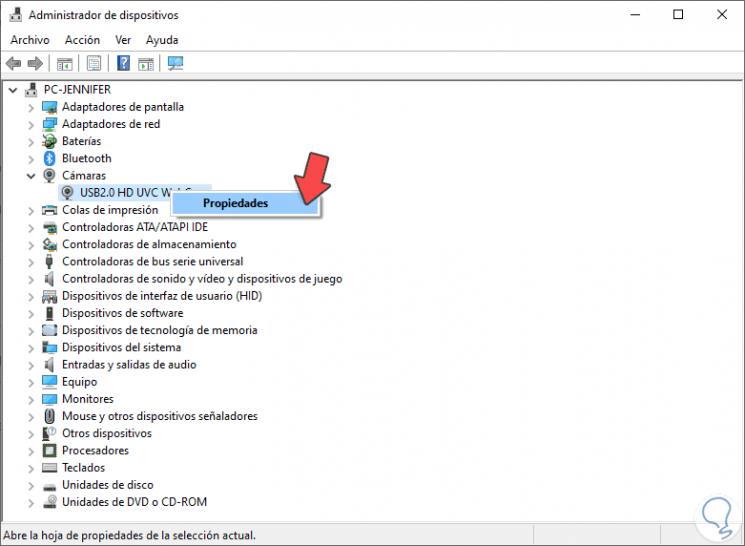Viewport: 745px width, 546px height.
Task: Open the Properties sheet toolbar icon
Action: point(94,63)
